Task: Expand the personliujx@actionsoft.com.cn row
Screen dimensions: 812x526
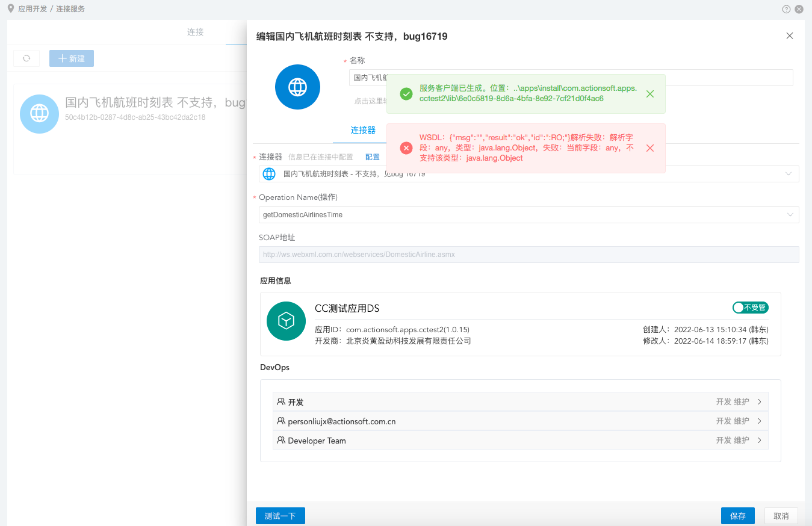Action: 760,421
